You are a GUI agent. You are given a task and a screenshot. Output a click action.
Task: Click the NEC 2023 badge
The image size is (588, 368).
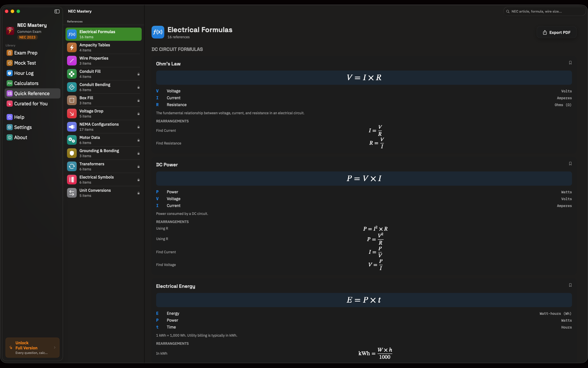tap(27, 37)
